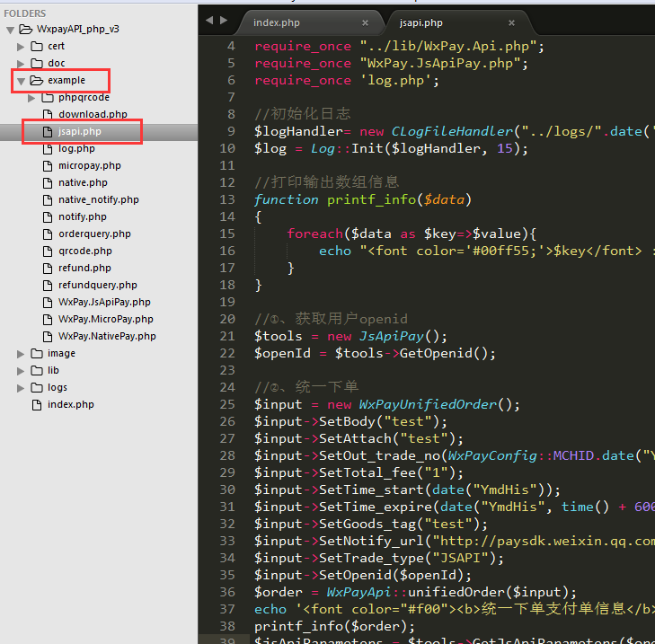Viewport: 655px width, 644px height.
Task: Open micropay.php in the sidebar
Action: click(89, 166)
